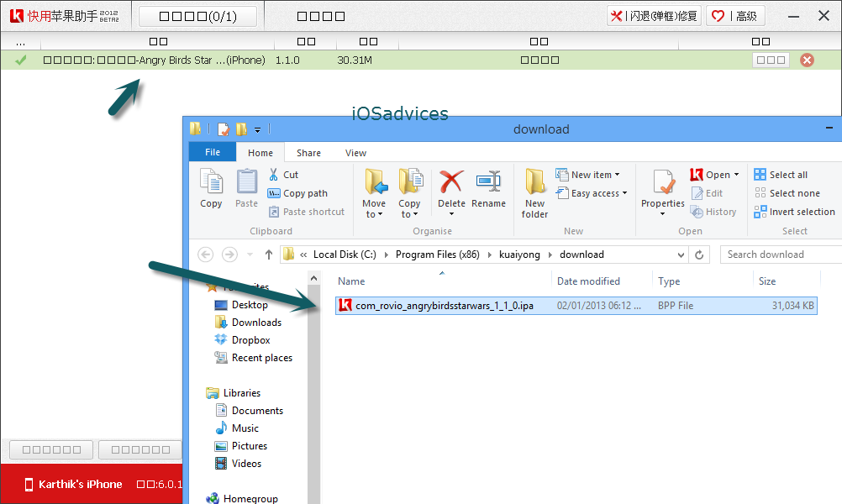Switch to the Share ribbon tab

click(x=308, y=153)
